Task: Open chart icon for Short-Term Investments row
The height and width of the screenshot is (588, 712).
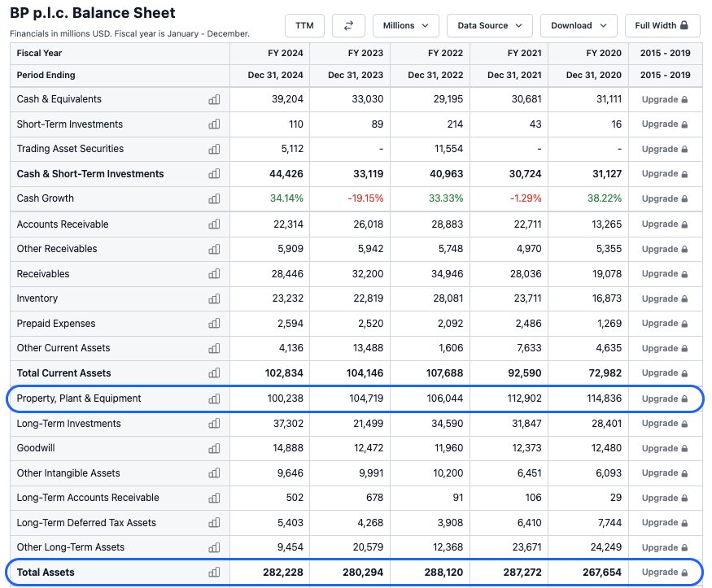Action: pyautogui.click(x=214, y=124)
